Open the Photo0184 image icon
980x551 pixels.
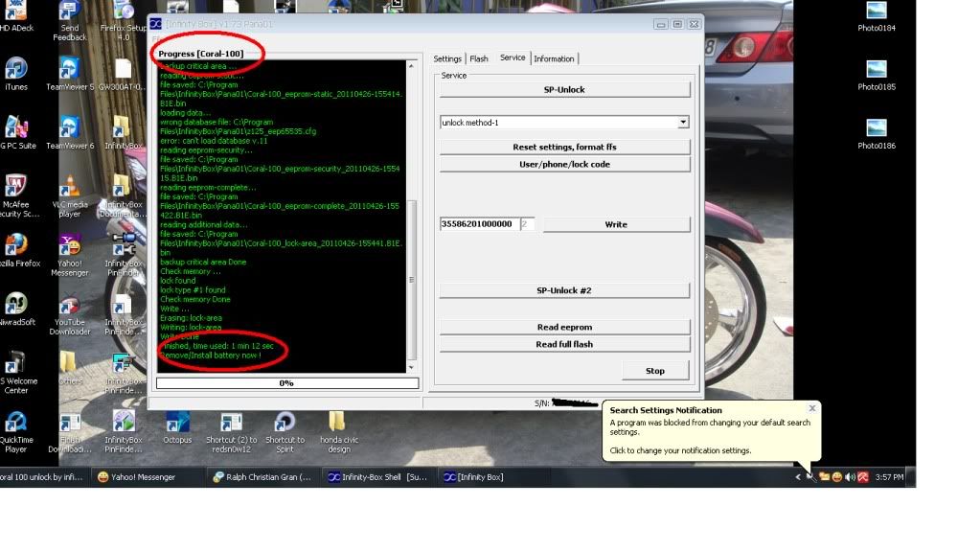click(877, 16)
